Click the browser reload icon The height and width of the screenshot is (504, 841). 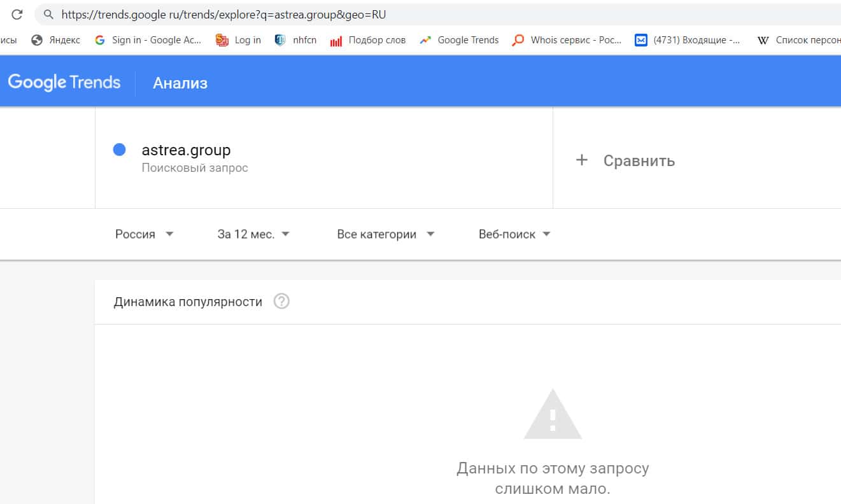17,14
